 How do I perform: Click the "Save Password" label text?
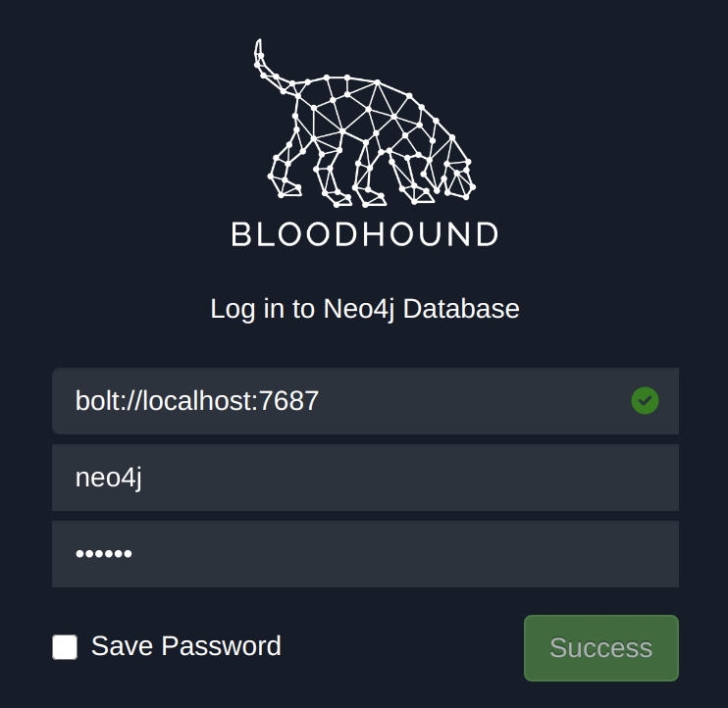point(186,646)
